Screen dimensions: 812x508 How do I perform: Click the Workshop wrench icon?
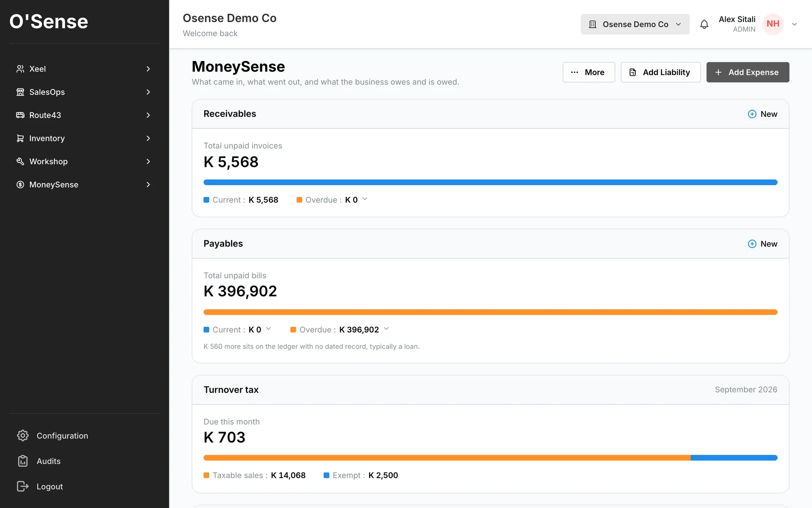pyautogui.click(x=20, y=161)
